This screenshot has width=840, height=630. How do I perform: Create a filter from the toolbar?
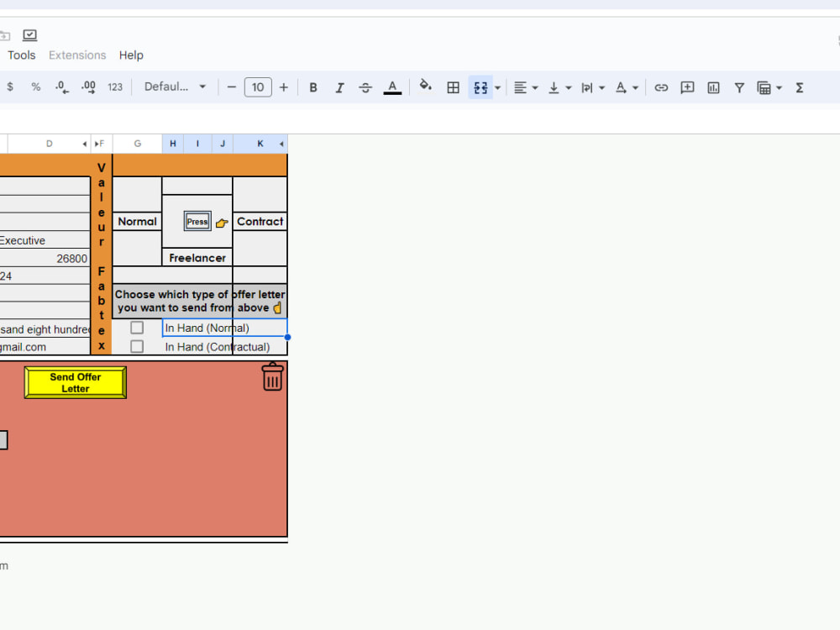tap(739, 87)
